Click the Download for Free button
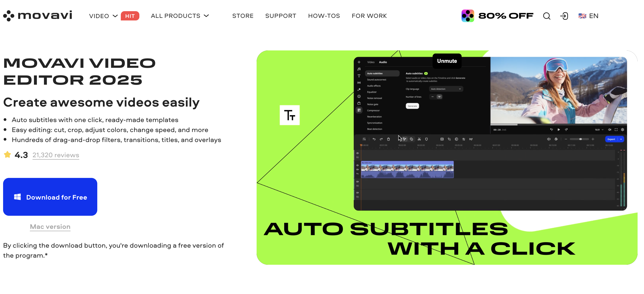644x294 pixels. click(x=50, y=197)
